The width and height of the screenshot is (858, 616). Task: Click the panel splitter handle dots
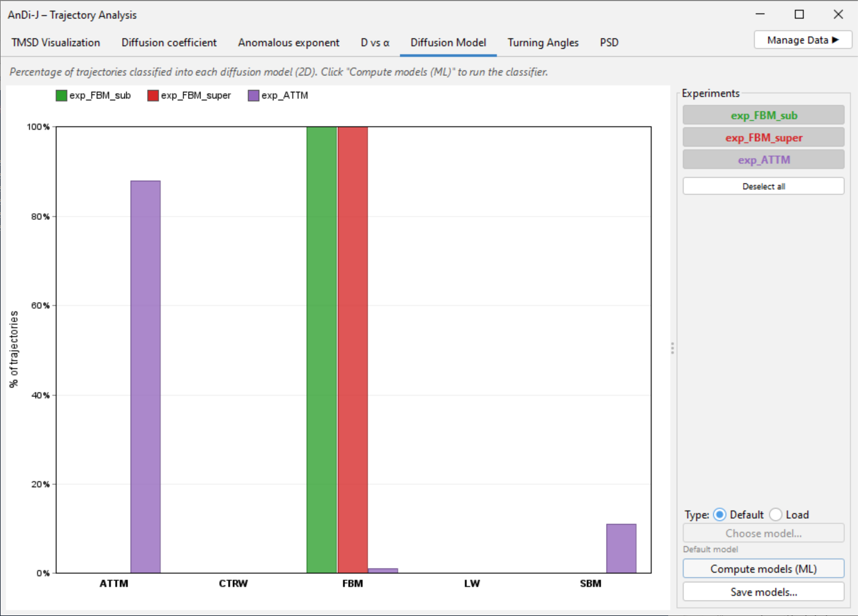tap(672, 348)
